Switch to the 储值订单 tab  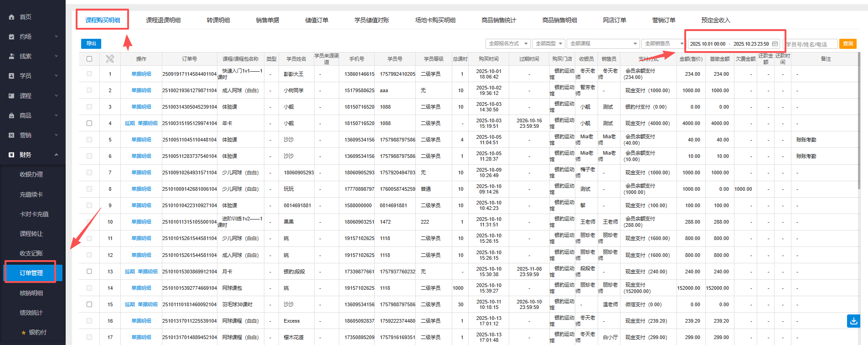click(317, 20)
